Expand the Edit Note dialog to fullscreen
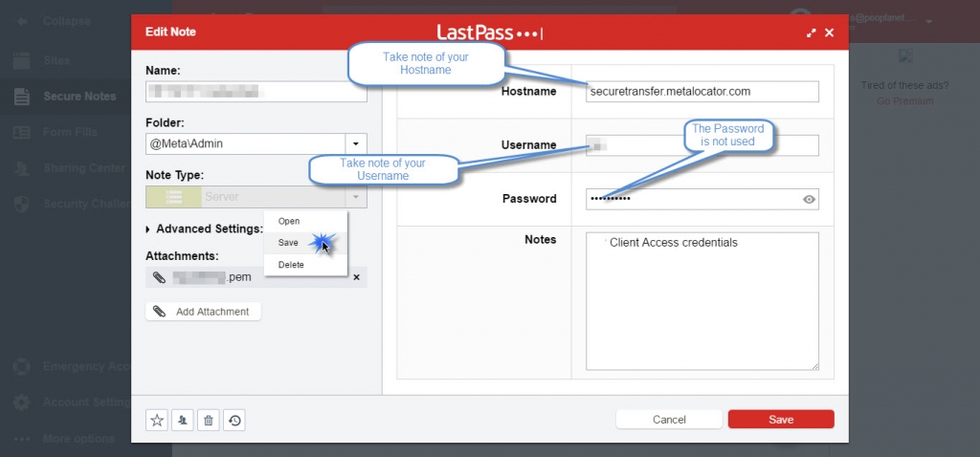This screenshot has width=980, height=457. [811, 33]
